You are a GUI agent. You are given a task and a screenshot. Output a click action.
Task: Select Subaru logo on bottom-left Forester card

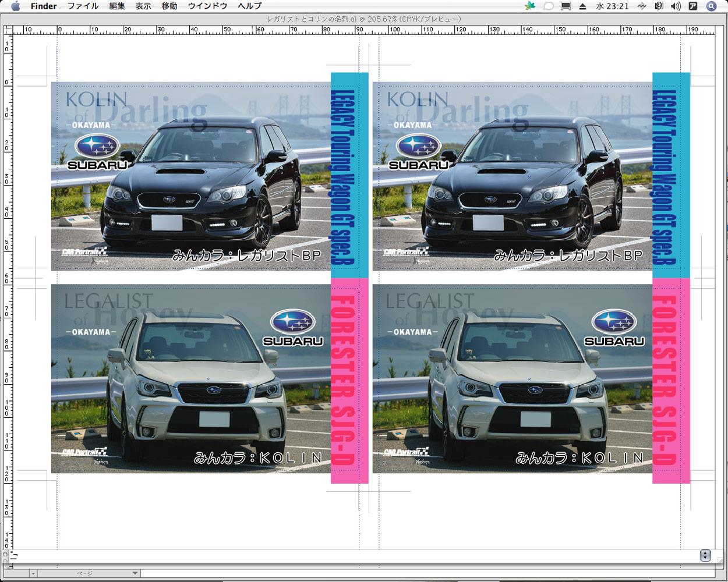293,328
